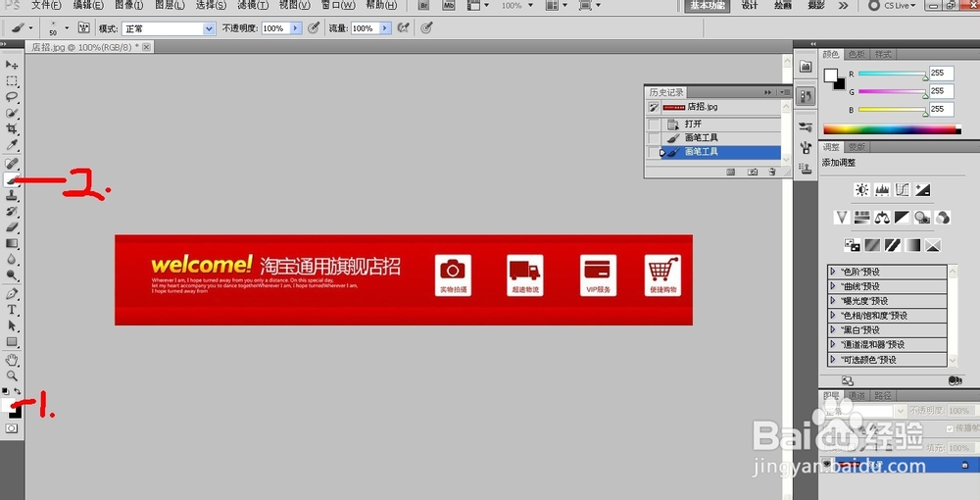The width and height of the screenshot is (980, 500).
Task: Add a Levels adjustment
Action: pos(882,190)
